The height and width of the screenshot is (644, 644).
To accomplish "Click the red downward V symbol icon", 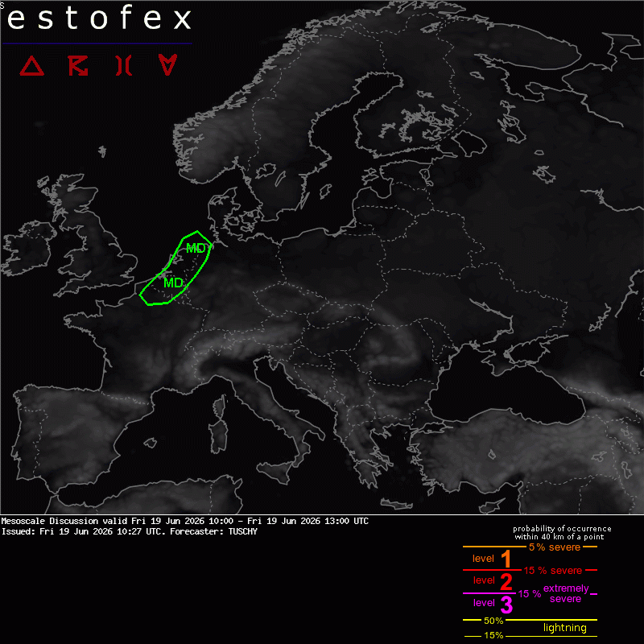I will point(168,64).
